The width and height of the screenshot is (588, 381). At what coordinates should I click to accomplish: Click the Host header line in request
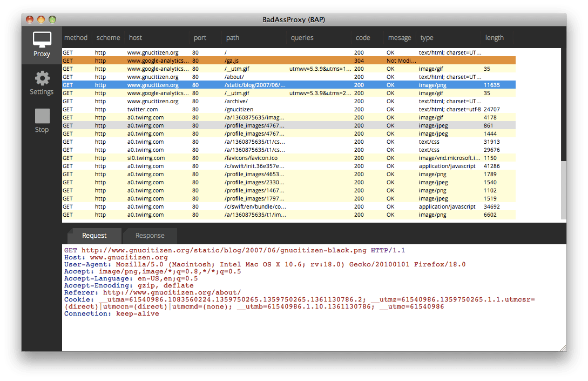[116, 257]
